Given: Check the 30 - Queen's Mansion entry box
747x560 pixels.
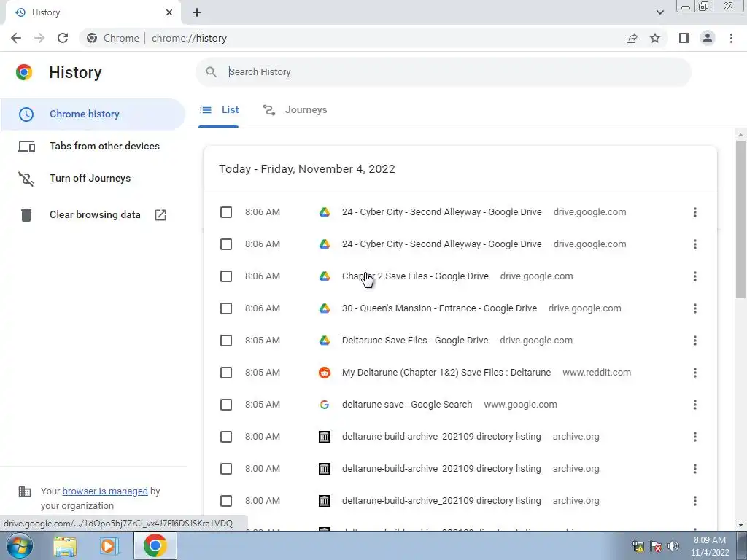Looking at the screenshot, I should [226, 308].
